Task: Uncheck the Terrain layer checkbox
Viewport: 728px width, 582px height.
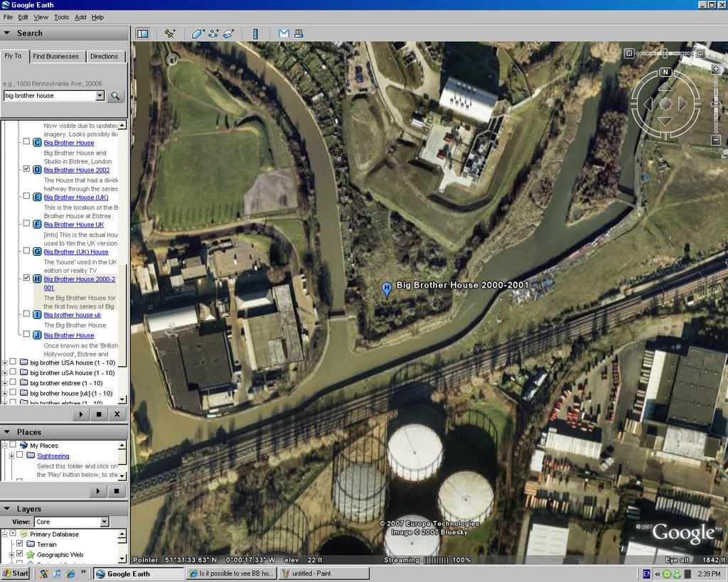Action: 20,544
